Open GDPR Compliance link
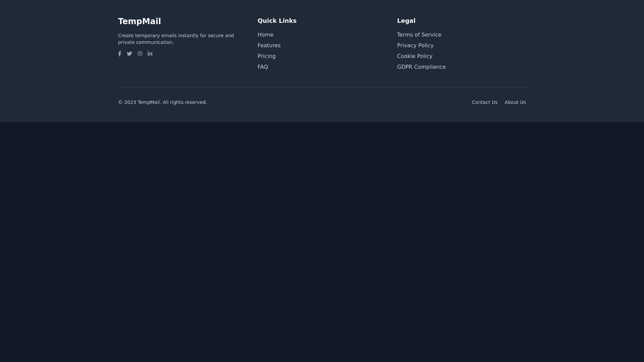644x362 pixels. point(421,67)
